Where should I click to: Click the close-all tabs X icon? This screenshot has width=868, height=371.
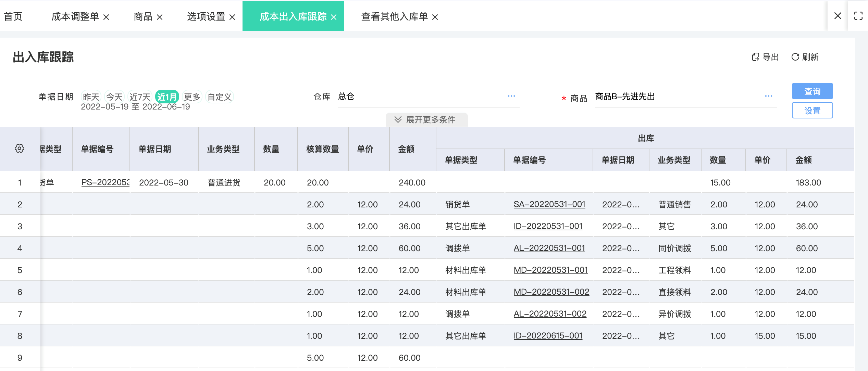click(838, 16)
